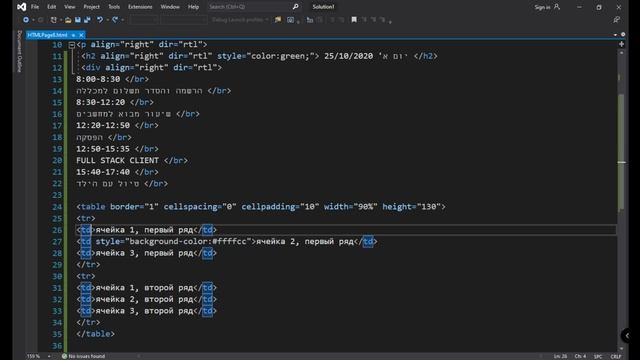640x360 pixels.
Task: Click the Navigate Backward toolbar icon
Action: 26,20
